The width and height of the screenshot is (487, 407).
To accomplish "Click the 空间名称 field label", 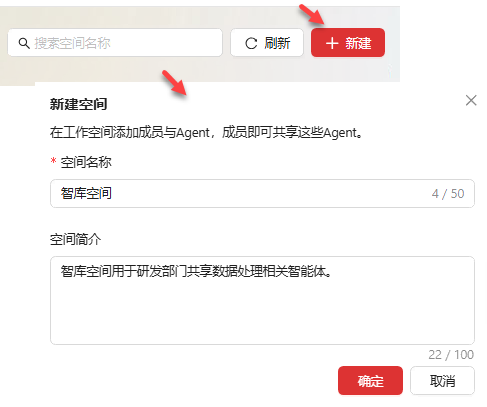I will [86, 162].
